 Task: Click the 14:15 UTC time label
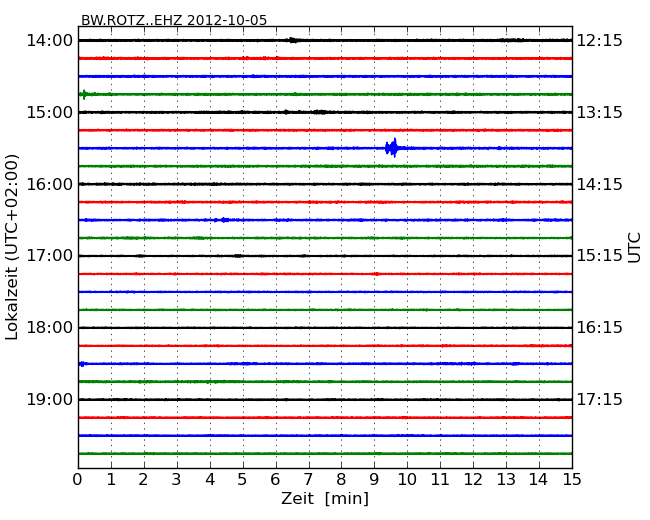coord(600,184)
